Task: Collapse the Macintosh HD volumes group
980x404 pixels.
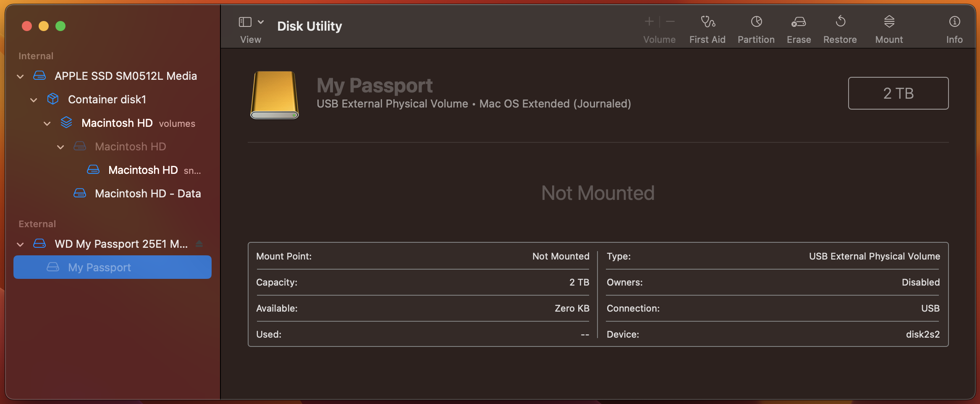Action: coord(47,123)
